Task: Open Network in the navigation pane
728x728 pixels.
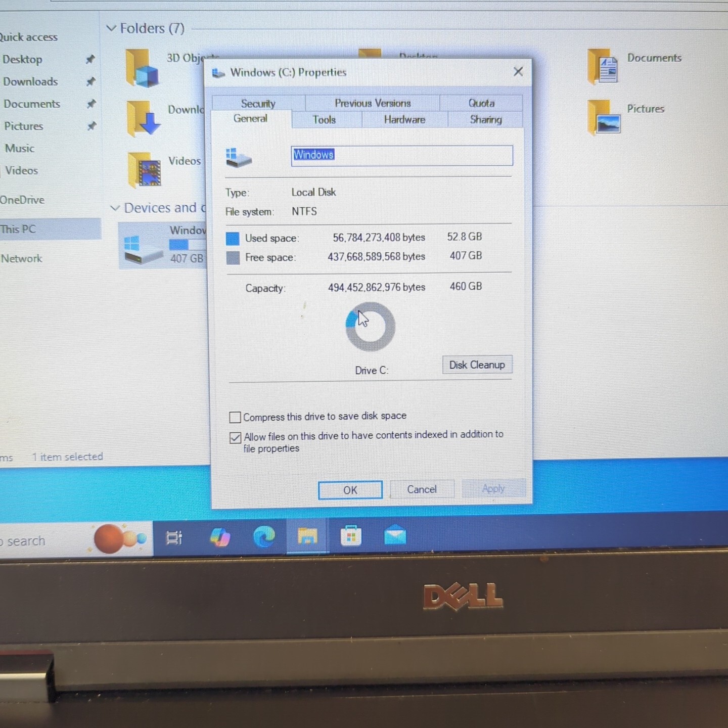Action: 22,258
